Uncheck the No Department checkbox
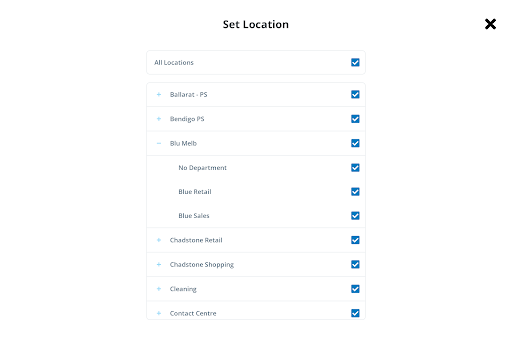Viewport: 512px width, 360px height. tap(355, 167)
